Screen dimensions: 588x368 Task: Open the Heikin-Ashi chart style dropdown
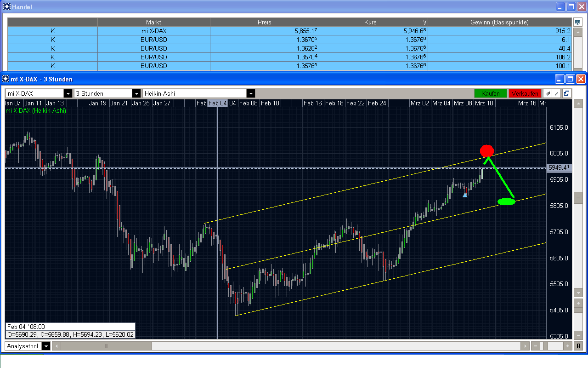click(250, 93)
